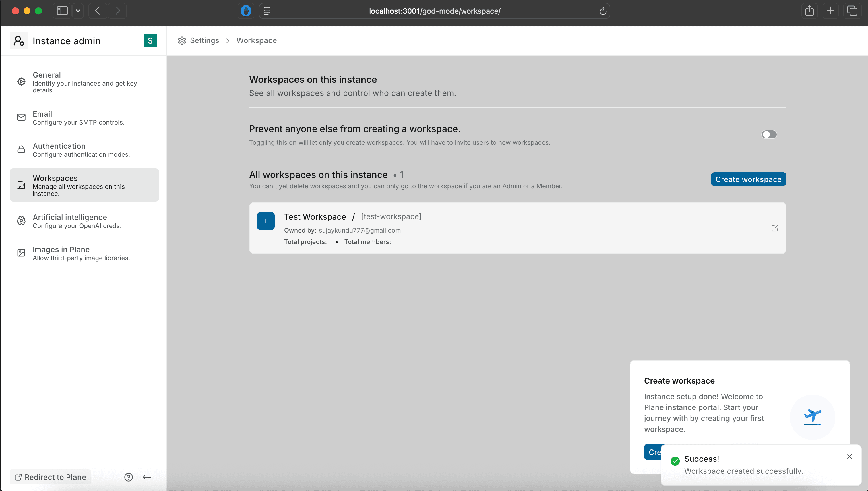
Task: Open a new tab with plus icon
Action: tap(831, 11)
